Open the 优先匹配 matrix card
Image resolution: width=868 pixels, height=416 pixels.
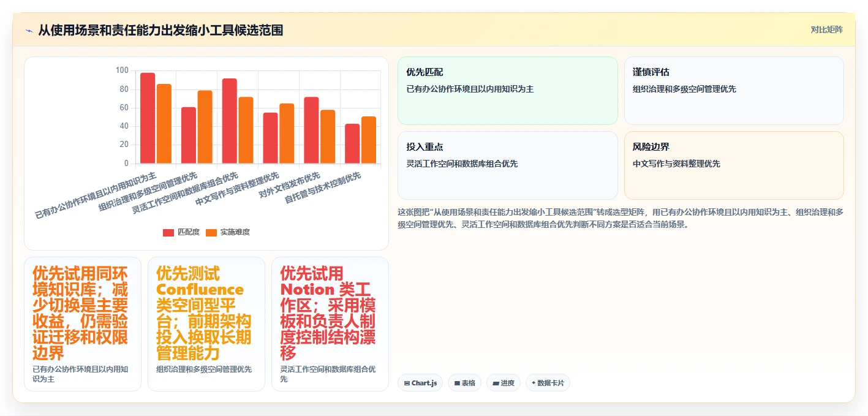point(508,91)
